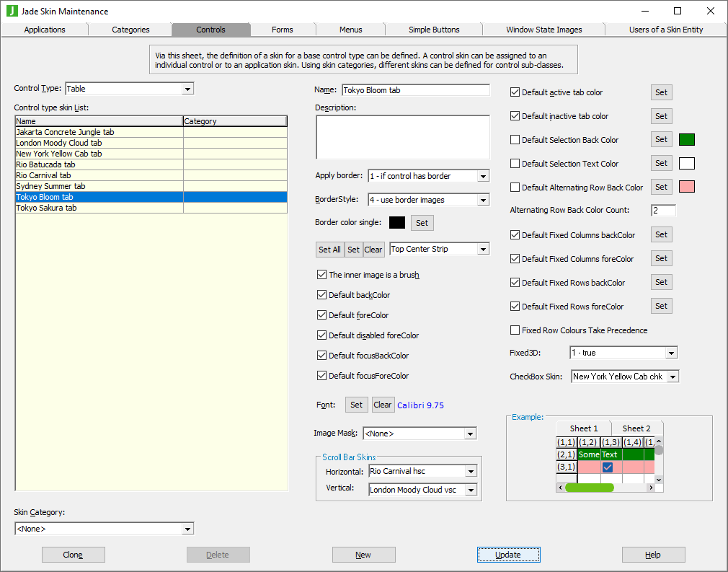Open the CheckBox Skin dropdown
Screen dimensions: 728x572
pyautogui.click(x=672, y=377)
